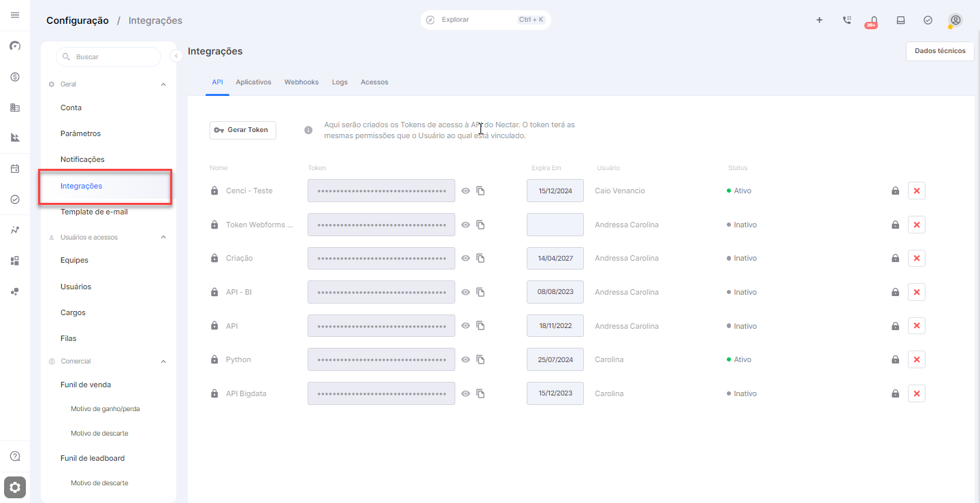Show the API token using eye icon
The image size is (980, 503).
tap(465, 326)
